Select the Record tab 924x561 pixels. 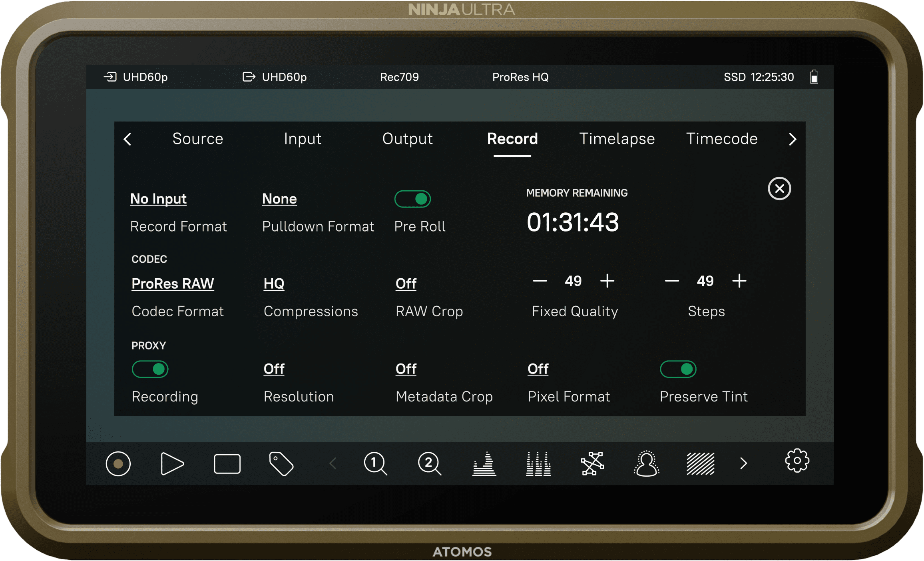pos(512,139)
